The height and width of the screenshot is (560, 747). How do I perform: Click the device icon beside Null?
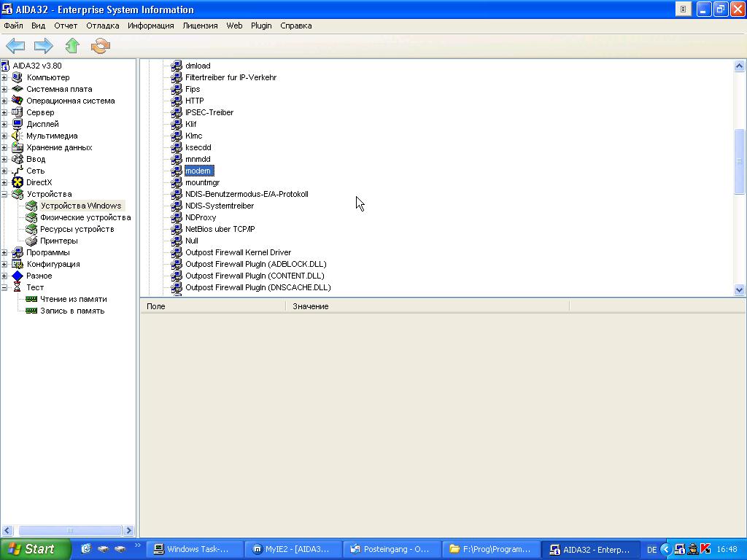point(177,241)
